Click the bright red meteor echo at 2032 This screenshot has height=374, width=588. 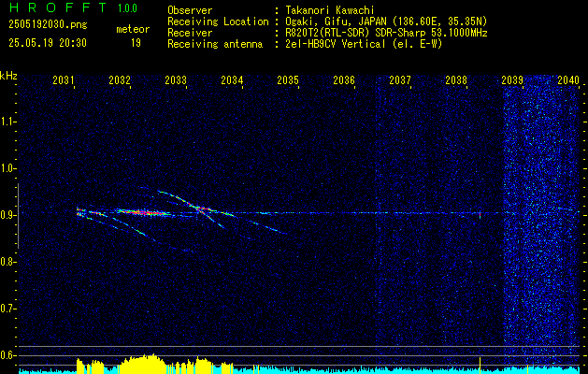(x=144, y=212)
